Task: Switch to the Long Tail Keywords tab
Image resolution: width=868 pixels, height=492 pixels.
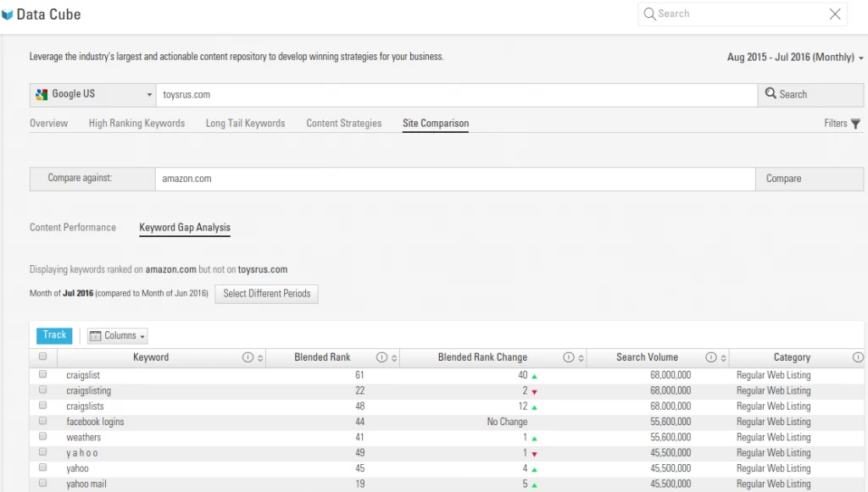Action: [x=245, y=124]
